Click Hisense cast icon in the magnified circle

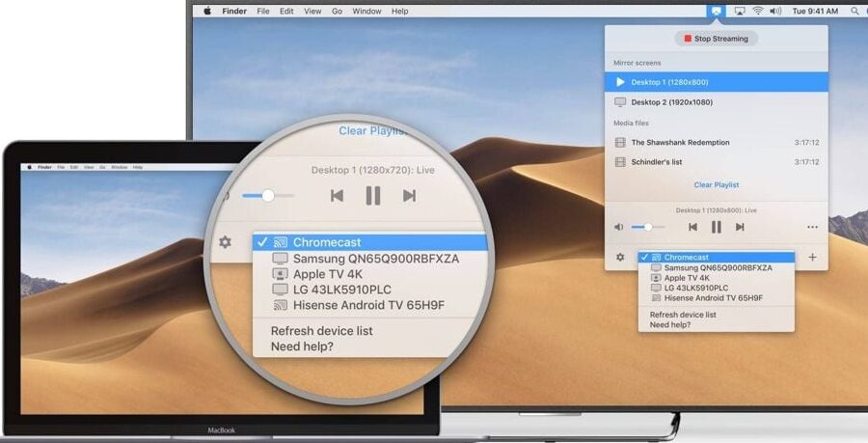pyautogui.click(x=280, y=305)
